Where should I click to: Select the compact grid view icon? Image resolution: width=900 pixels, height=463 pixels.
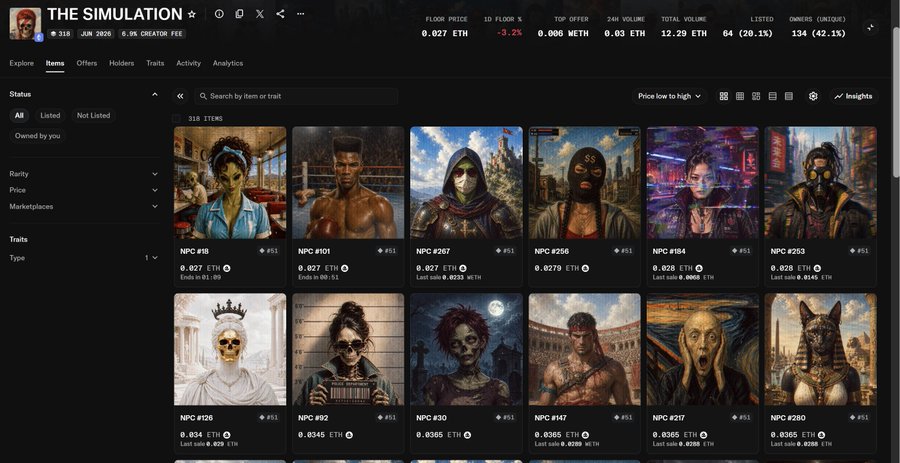click(x=740, y=96)
